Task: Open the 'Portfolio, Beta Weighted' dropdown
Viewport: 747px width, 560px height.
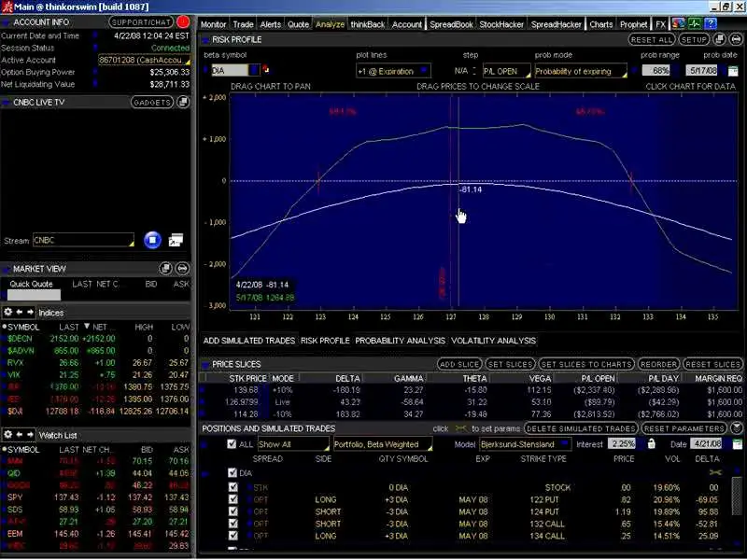Action: pos(383,444)
